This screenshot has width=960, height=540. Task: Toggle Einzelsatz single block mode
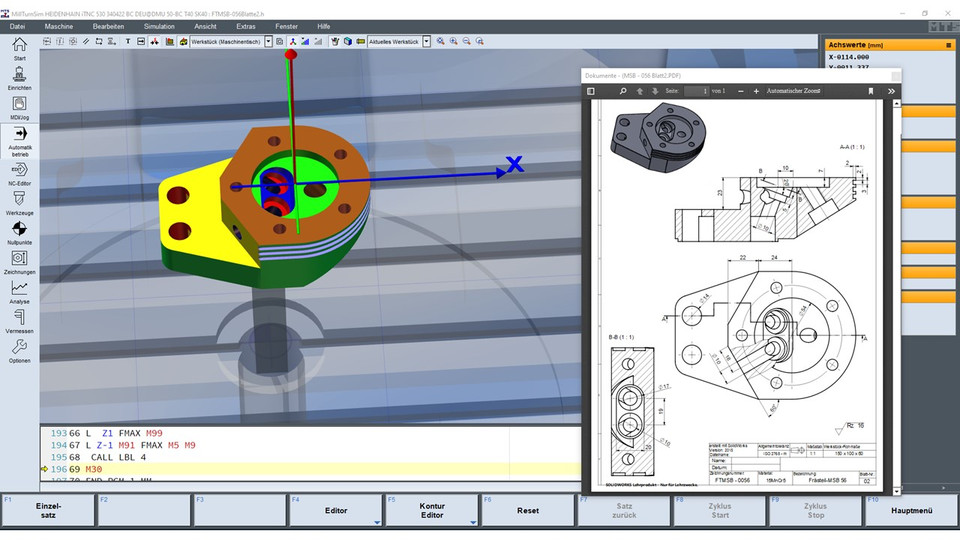48,510
